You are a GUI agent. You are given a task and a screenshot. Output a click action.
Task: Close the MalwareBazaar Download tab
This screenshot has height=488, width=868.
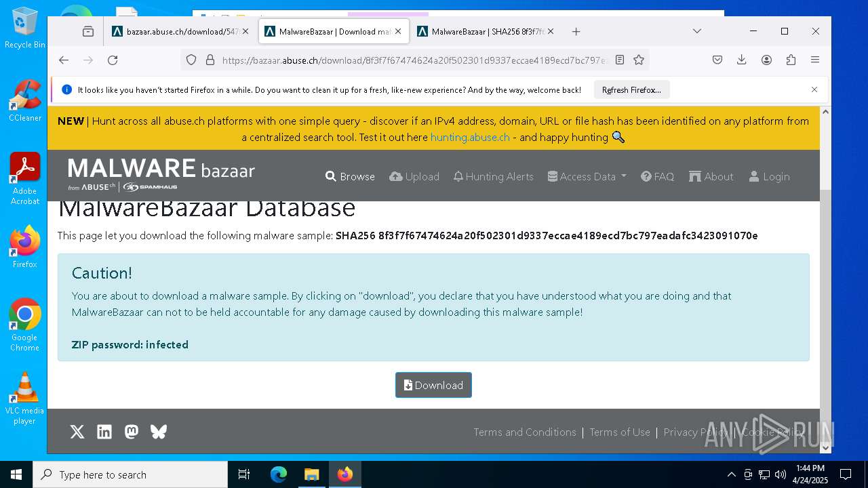[398, 31]
